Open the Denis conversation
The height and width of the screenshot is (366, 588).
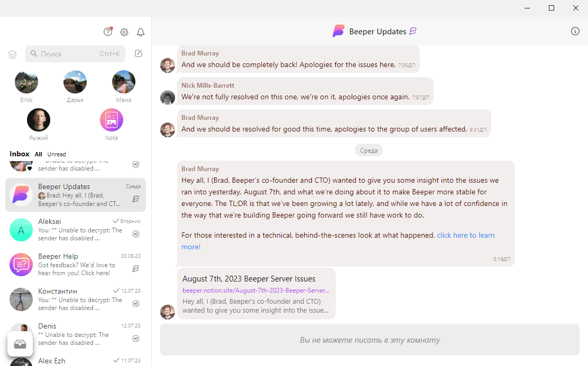pyautogui.click(x=76, y=334)
